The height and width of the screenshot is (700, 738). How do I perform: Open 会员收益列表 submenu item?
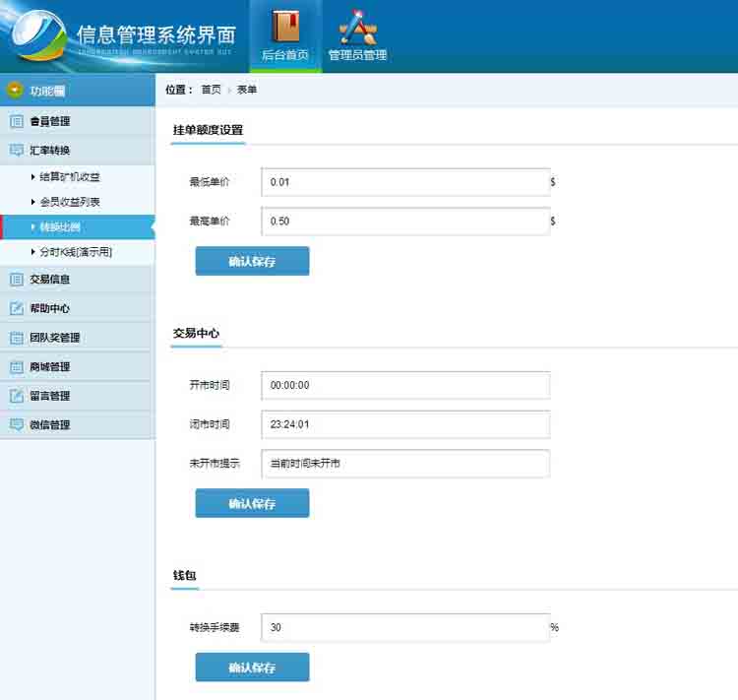(70, 202)
